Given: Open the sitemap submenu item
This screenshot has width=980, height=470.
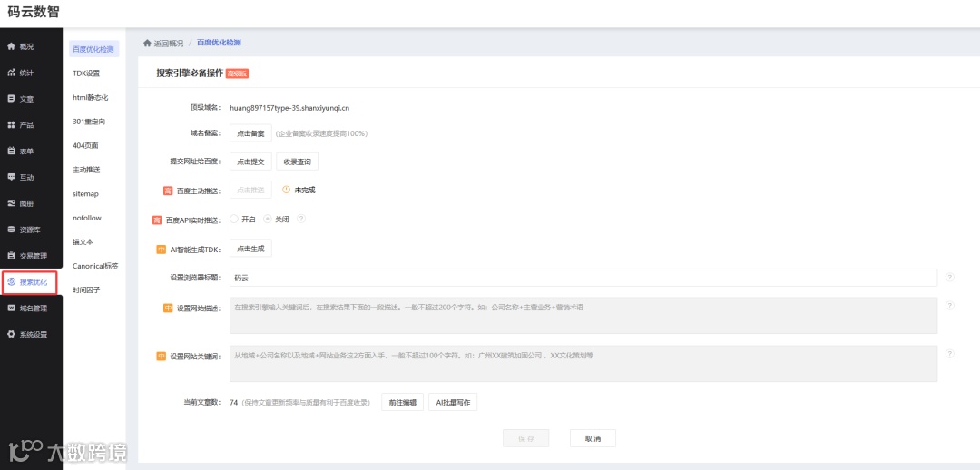Looking at the screenshot, I should 85,194.
